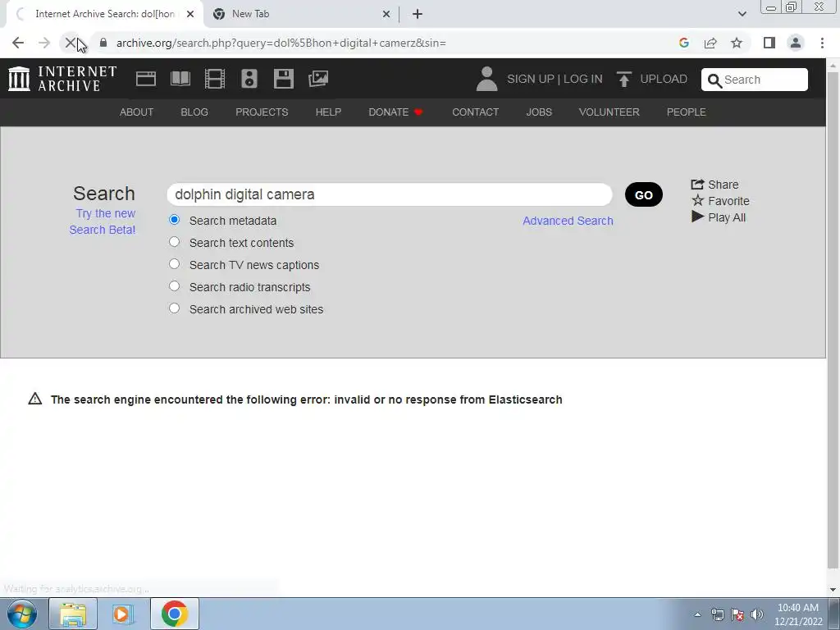This screenshot has height=630, width=840.
Task: Close the New Tab tab
Action: 386,14
